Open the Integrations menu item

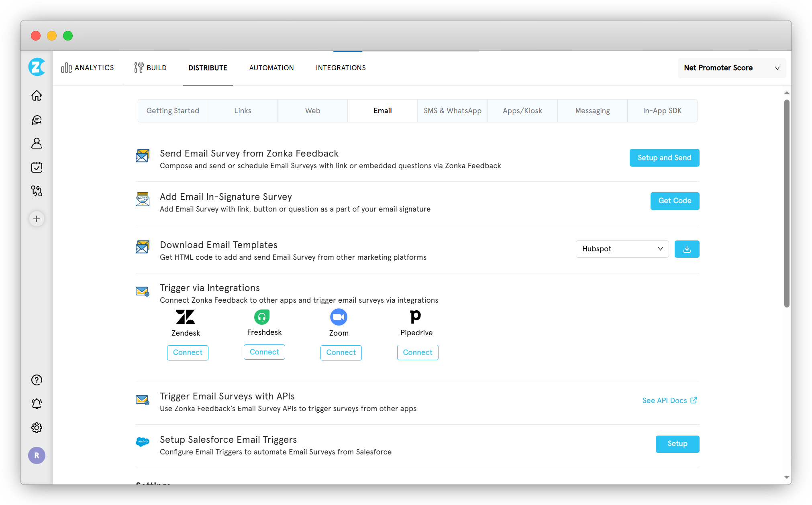coord(341,68)
